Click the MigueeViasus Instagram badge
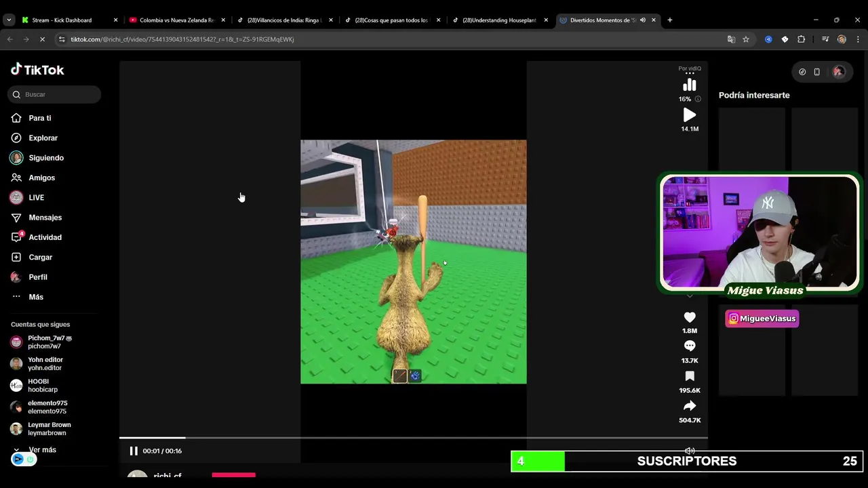The image size is (868, 488). [762, 319]
